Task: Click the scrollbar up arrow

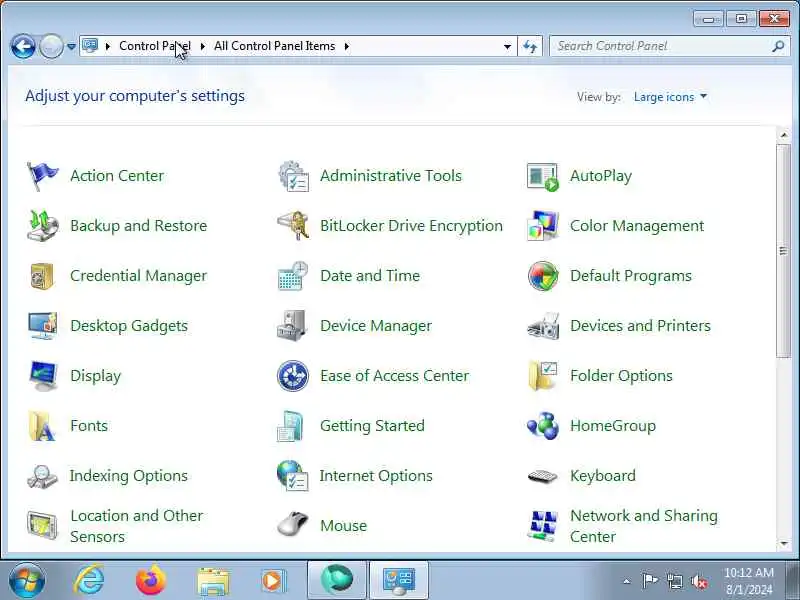Action: click(784, 135)
